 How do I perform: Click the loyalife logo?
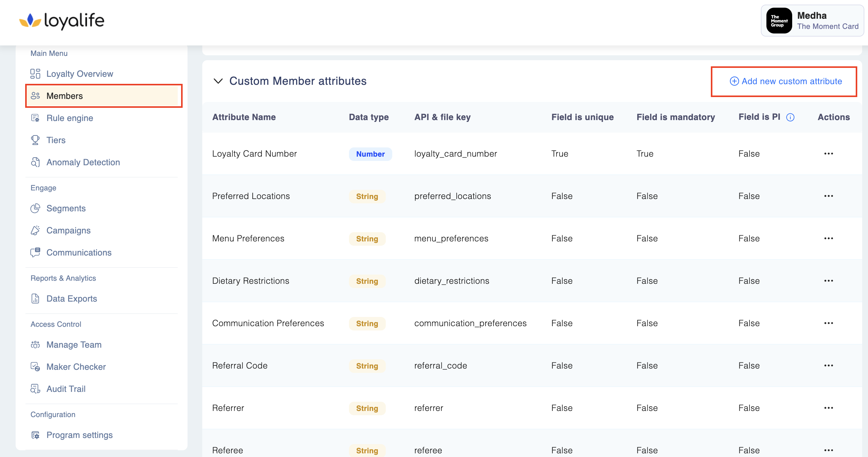62,21
